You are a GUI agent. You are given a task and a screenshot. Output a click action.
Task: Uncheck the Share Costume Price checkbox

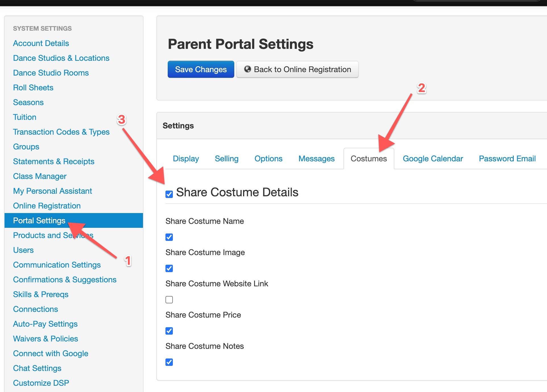point(169,331)
